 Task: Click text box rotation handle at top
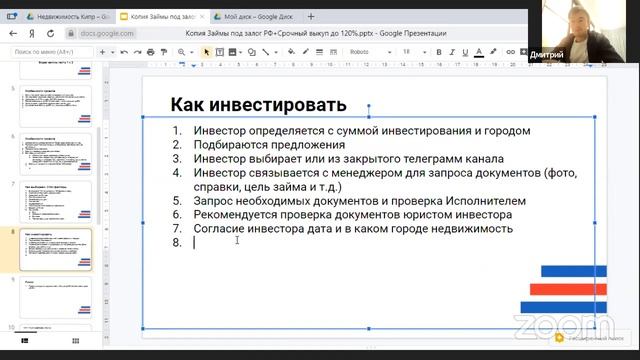369,106
